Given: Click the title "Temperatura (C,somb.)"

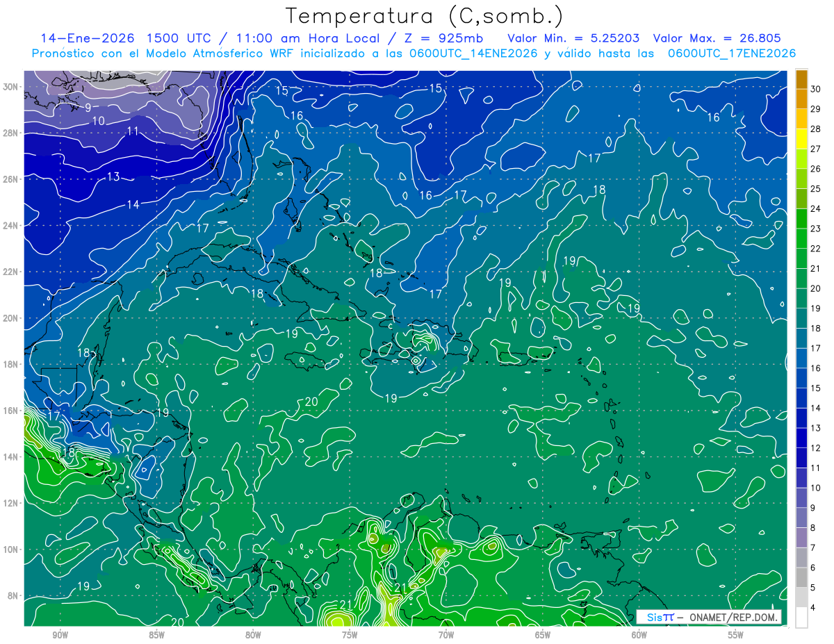Looking at the screenshot, I should click(424, 16).
